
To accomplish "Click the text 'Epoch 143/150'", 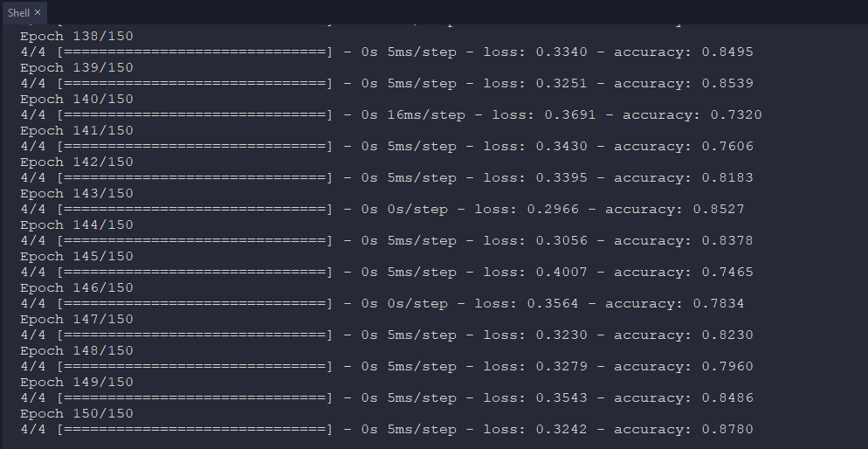I will 77,193.
